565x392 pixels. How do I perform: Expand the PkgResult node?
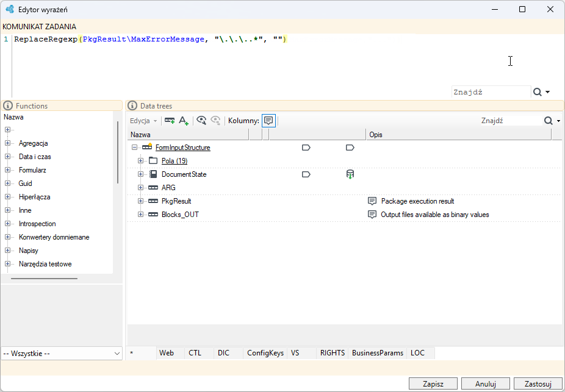pyautogui.click(x=140, y=201)
